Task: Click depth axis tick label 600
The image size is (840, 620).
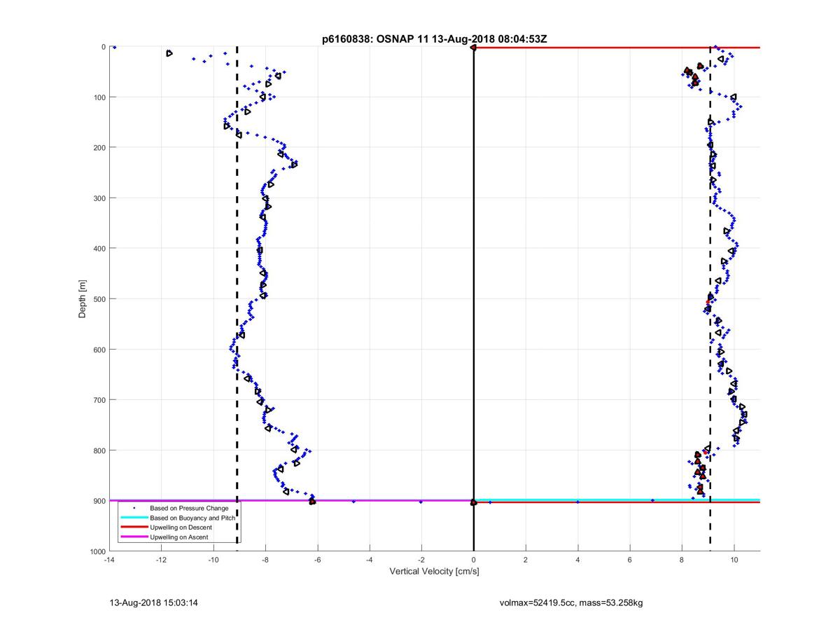Action: [99, 350]
